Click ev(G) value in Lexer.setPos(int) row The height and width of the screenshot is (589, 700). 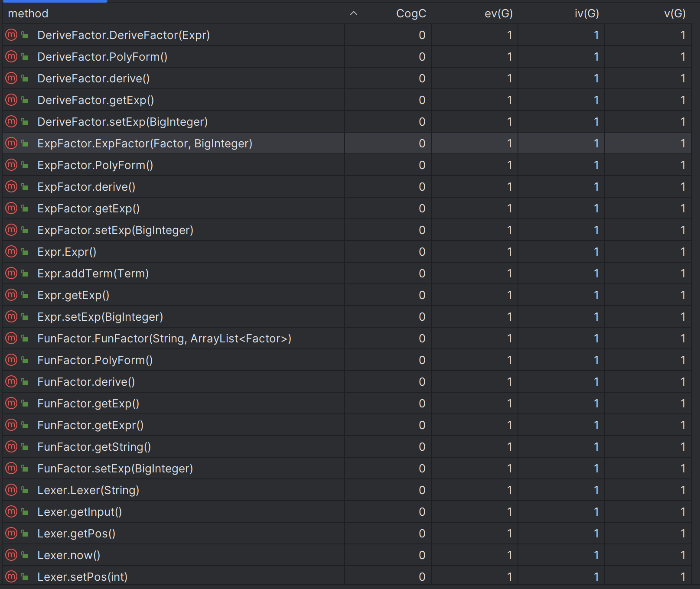[x=510, y=577]
